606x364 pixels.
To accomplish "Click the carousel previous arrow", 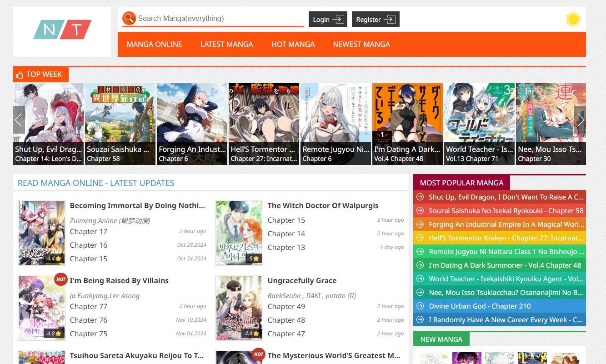I will click(x=19, y=120).
